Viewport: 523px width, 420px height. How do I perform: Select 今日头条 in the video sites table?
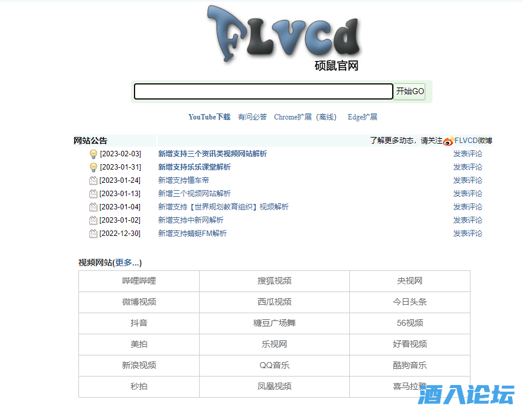click(x=410, y=302)
